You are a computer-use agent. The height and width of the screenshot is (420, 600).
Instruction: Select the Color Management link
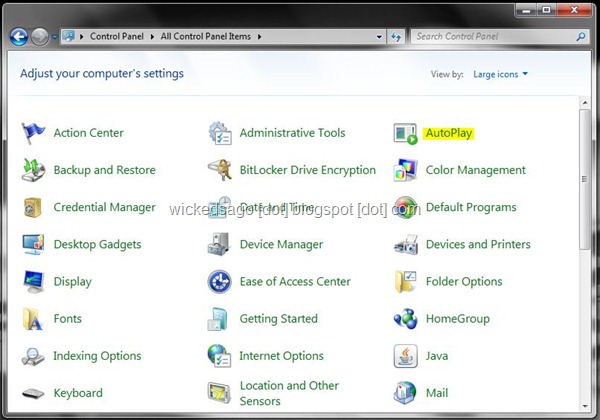[476, 170]
